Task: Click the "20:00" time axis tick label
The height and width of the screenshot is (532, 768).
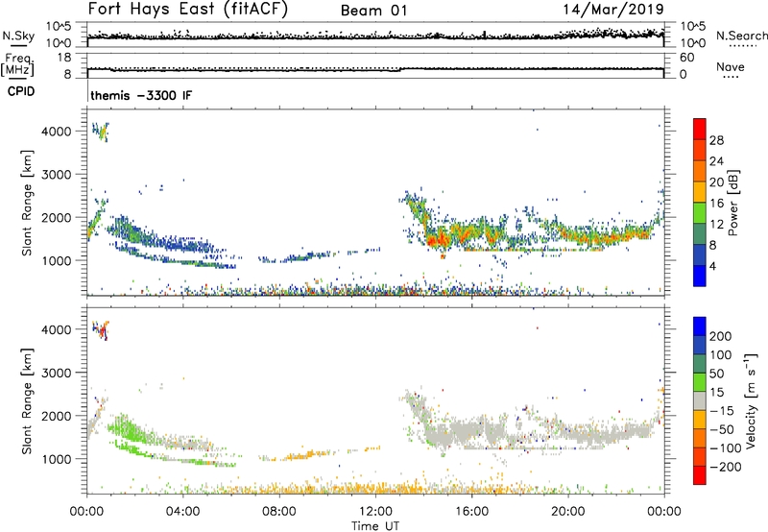Action: pyautogui.click(x=567, y=512)
